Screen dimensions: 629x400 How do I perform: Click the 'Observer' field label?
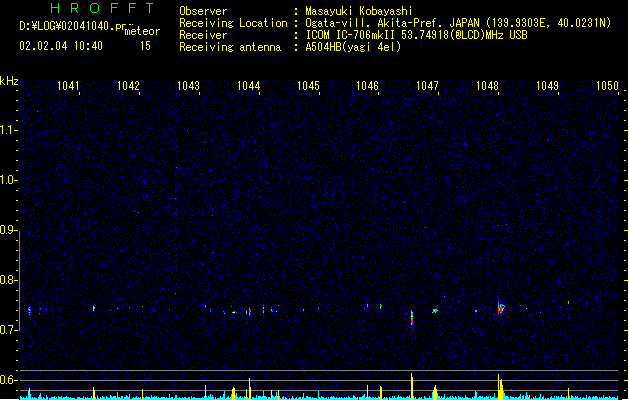point(203,11)
